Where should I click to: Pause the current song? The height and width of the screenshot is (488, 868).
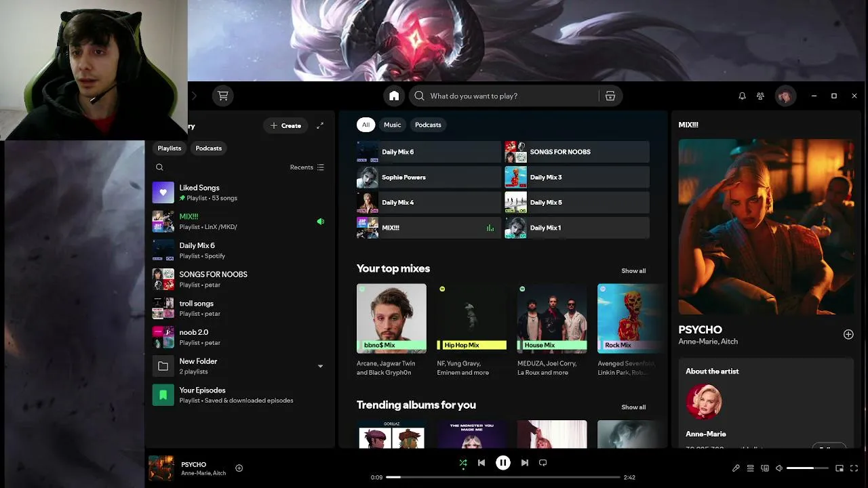(x=503, y=463)
